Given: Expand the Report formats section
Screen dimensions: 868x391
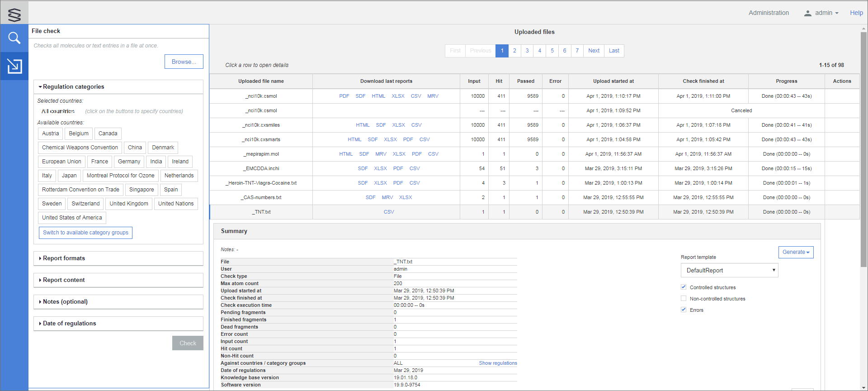Looking at the screenshot, I should [64, 258].
